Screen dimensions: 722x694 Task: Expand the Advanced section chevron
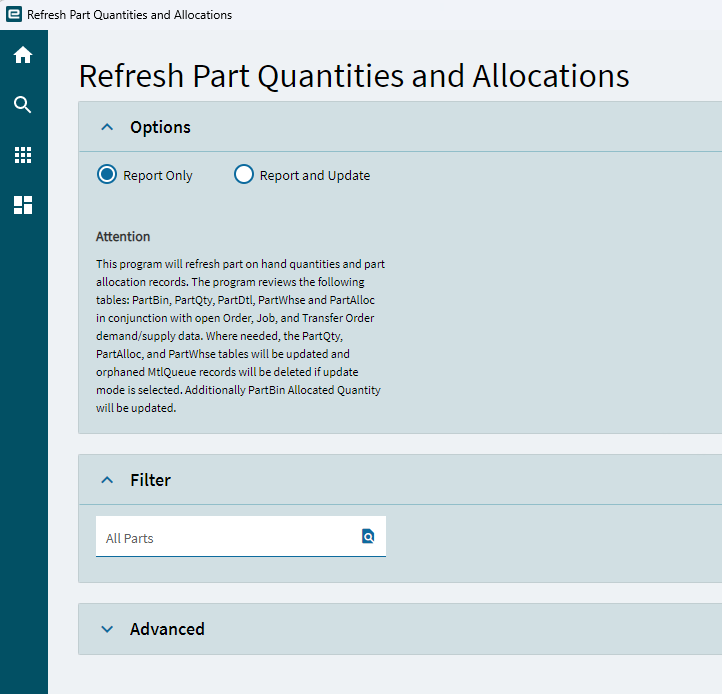(107, 629)
